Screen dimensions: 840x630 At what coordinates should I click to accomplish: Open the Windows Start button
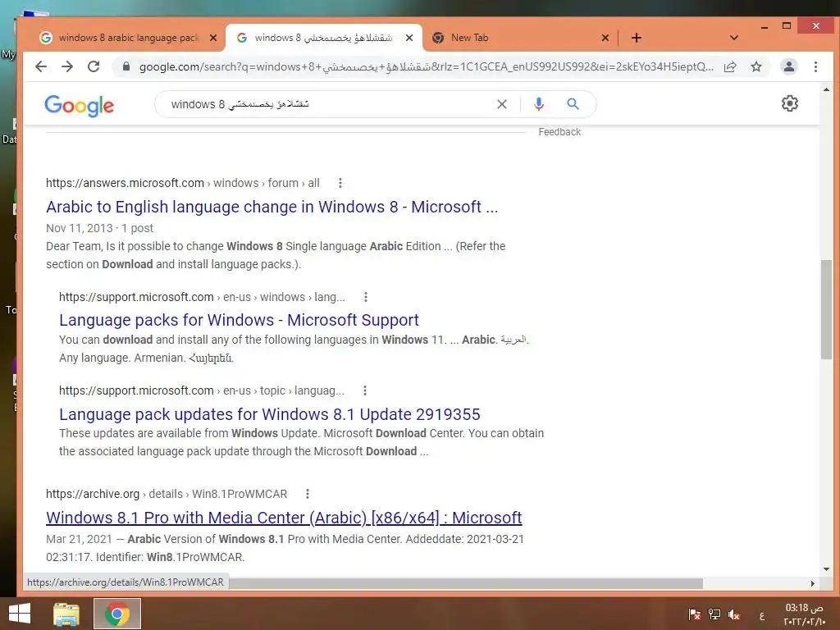[20, 614]
